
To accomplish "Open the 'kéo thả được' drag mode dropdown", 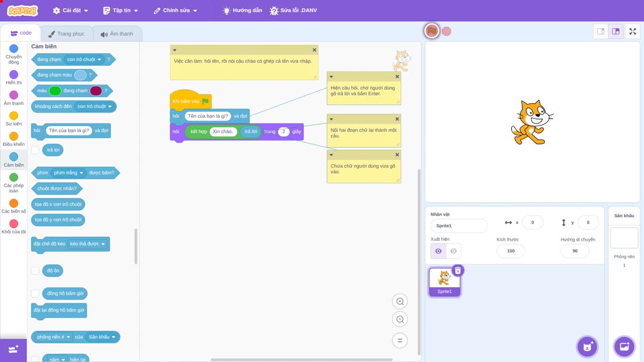I will (x=87, y=244).
